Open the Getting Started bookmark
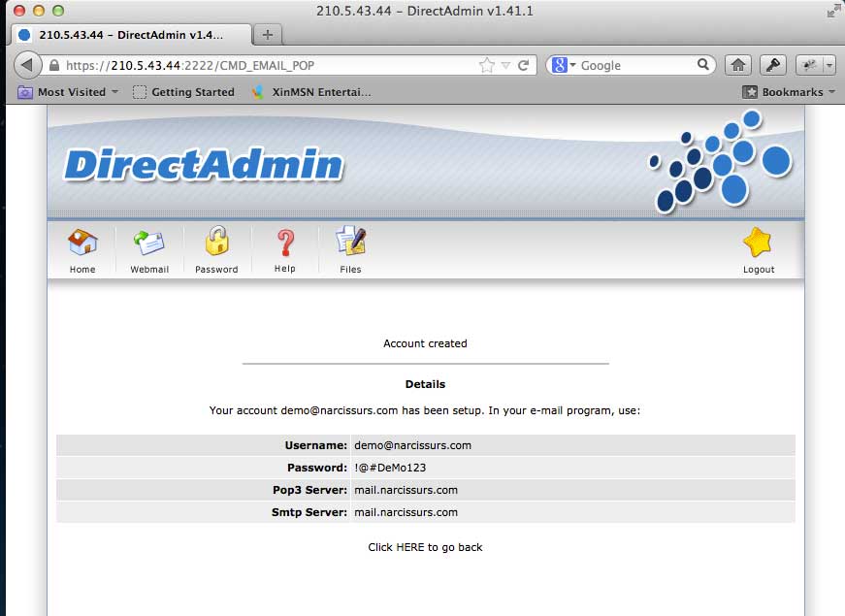This screenshot has height=616, width=845. point(183,92)
